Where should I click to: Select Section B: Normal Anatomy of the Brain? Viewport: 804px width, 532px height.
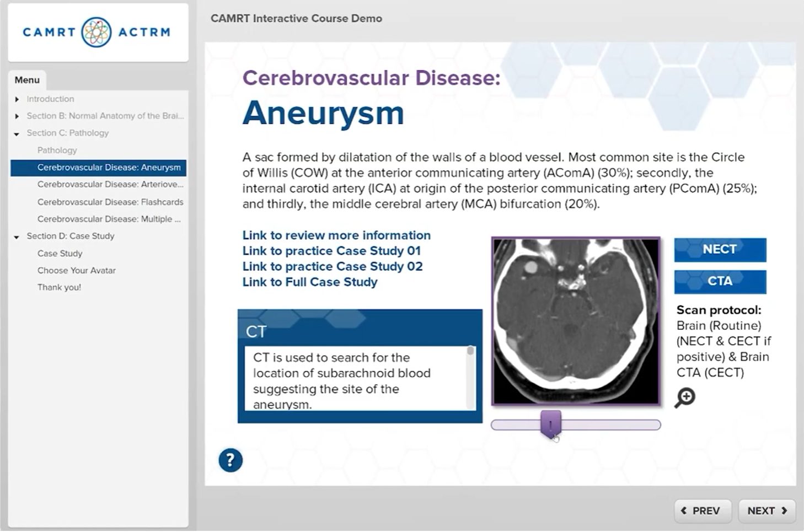coord(105,116)
